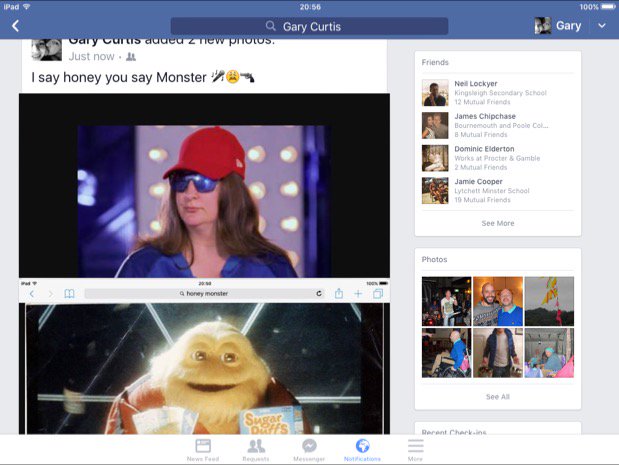
Task: Open the man in blue jacket photo thumbnail
Action: click(498, 353)
